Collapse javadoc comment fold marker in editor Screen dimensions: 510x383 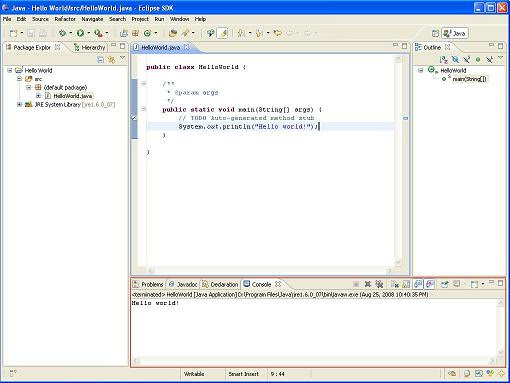[x=144, y=83]
